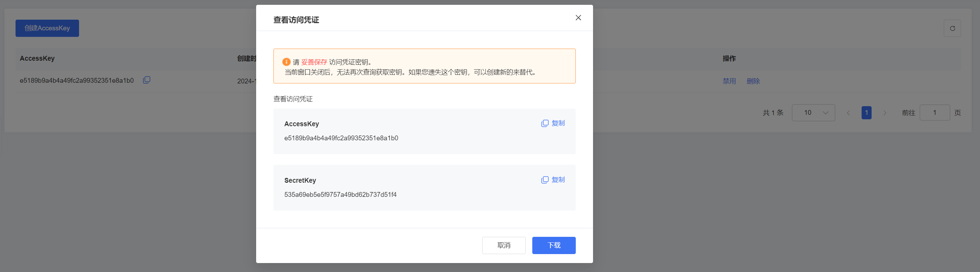The height and width of the screenshot is (272, 980).
Task: Focus the 前往 page number input
Action: click(x=935, y=113)
